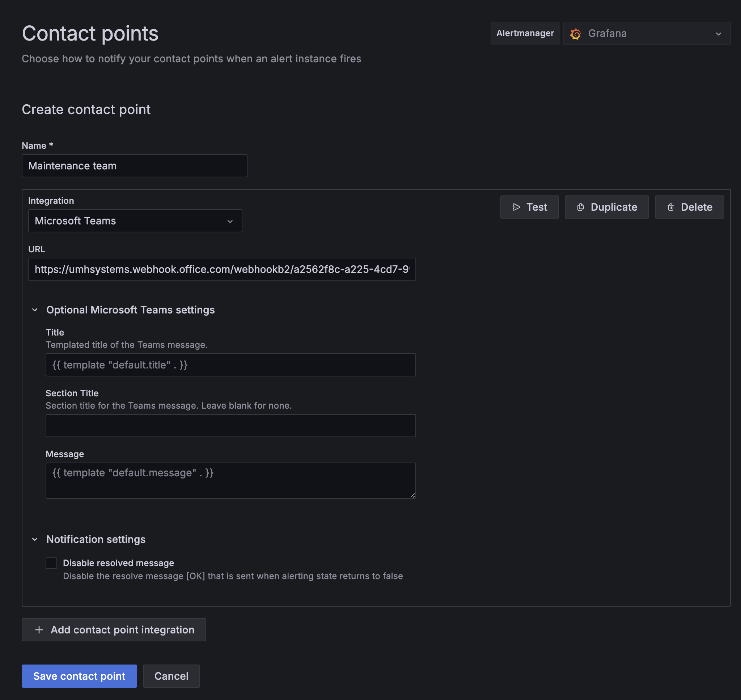Click into the Name input field
This screenshot has width=741, height=700.
(134, 166)
